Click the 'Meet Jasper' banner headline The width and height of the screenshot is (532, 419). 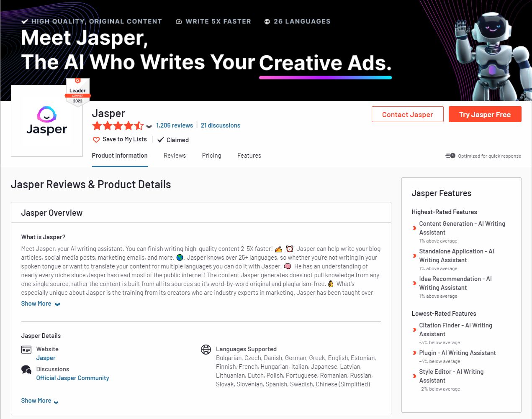pos(85,38)
